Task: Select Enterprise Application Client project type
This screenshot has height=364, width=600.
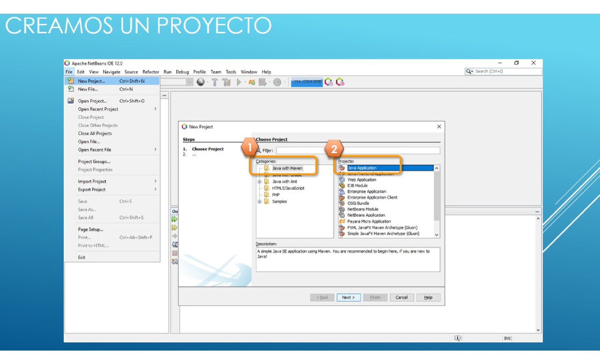Action: [372, 197]
